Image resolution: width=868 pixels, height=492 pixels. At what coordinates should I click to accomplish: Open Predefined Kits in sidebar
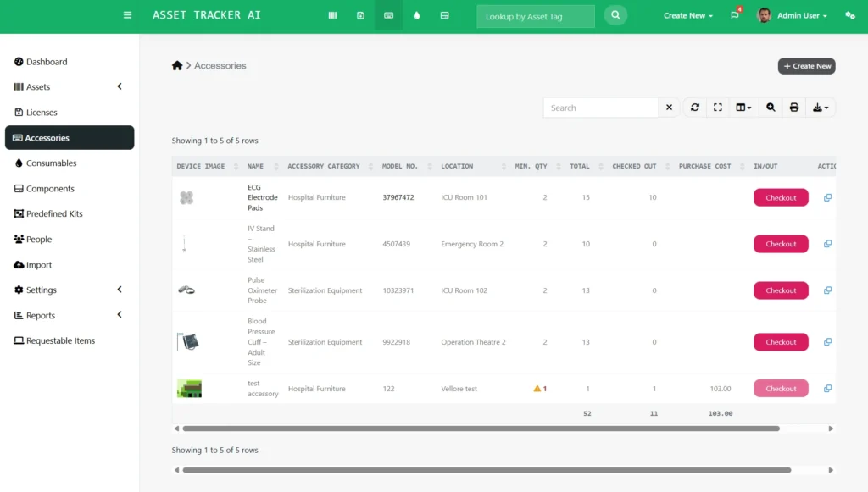pos(54,213)
